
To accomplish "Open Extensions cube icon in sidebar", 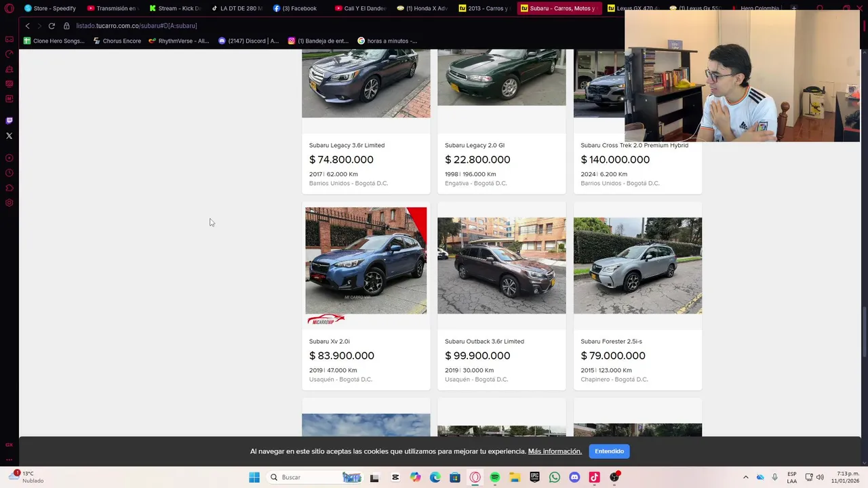I will (9, 188).
